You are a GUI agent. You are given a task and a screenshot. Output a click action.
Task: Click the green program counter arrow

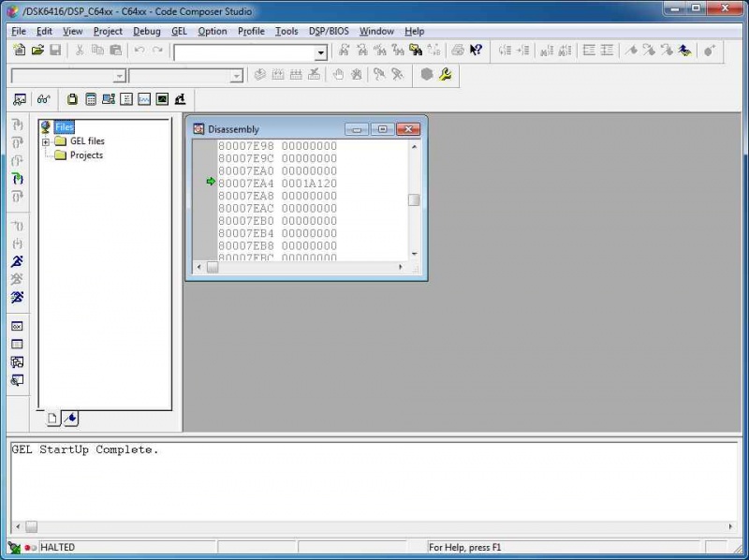coord(211,182)
